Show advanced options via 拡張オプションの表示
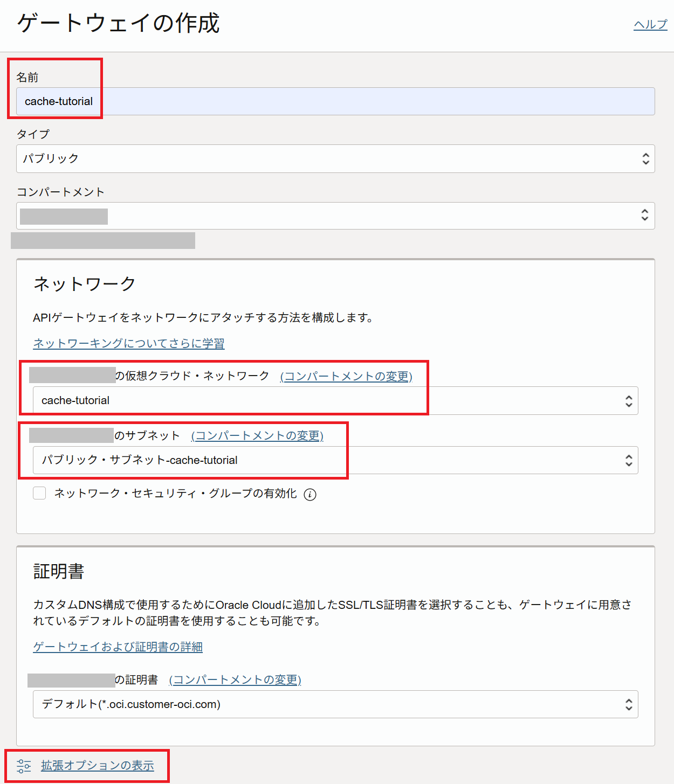Image resolution: width=674 pixels, height=784 pixels. tap(98, 766)
